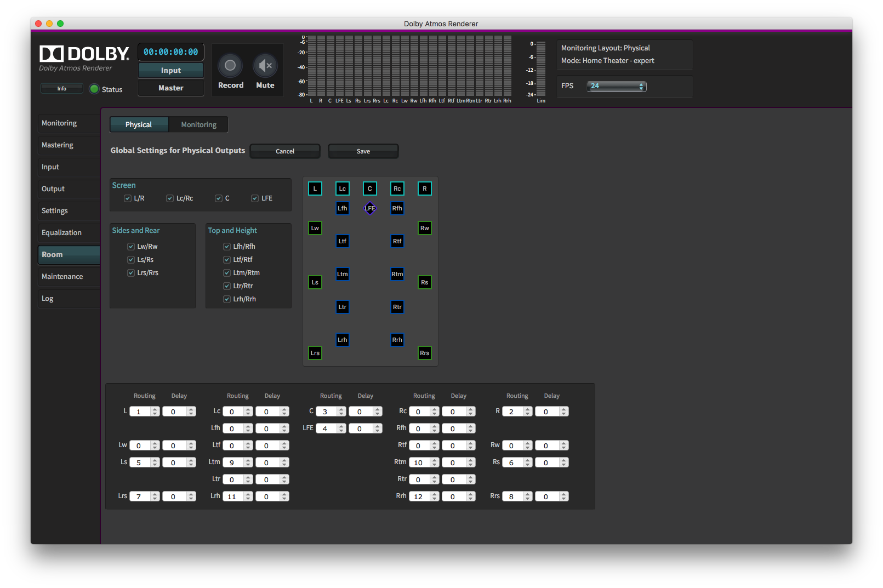This screenshot has width=883, height=588.
Task: Click the Rrh routing stepper arrows
Action: 435,496
